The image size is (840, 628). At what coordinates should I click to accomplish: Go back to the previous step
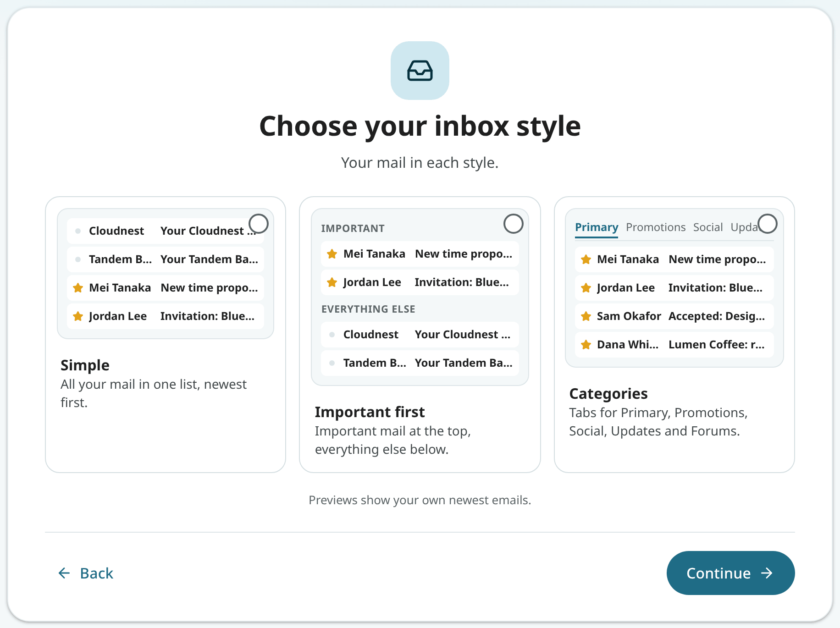point(86,573)
